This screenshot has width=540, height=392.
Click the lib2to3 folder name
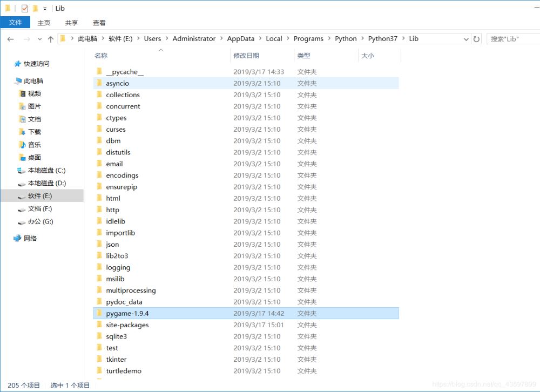pyautogui.click(x=117, y=255)
